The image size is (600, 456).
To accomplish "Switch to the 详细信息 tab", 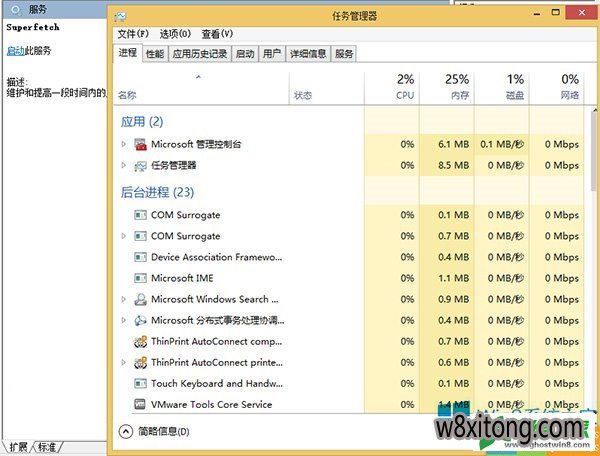I will pyautogui.click(x=307, y=54).
